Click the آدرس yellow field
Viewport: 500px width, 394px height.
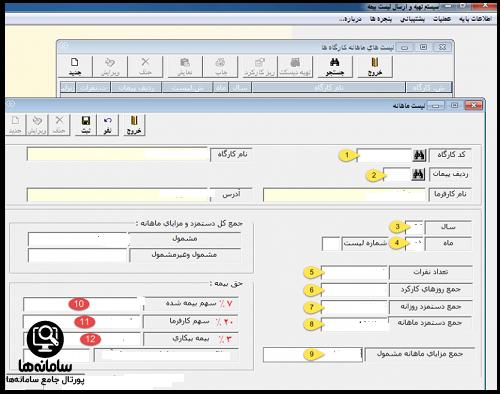pyautogui.click(x=117, y=195)
